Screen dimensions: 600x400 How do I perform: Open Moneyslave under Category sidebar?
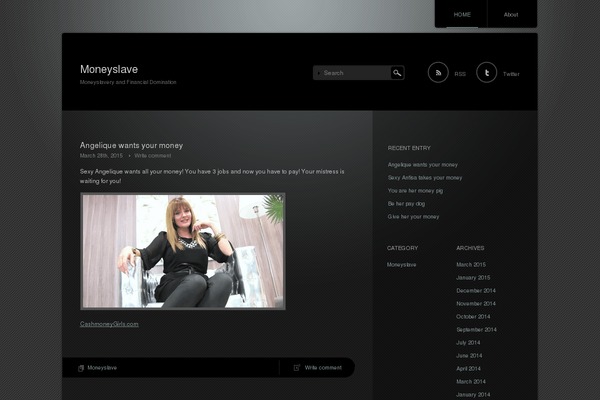coord(401,264)
